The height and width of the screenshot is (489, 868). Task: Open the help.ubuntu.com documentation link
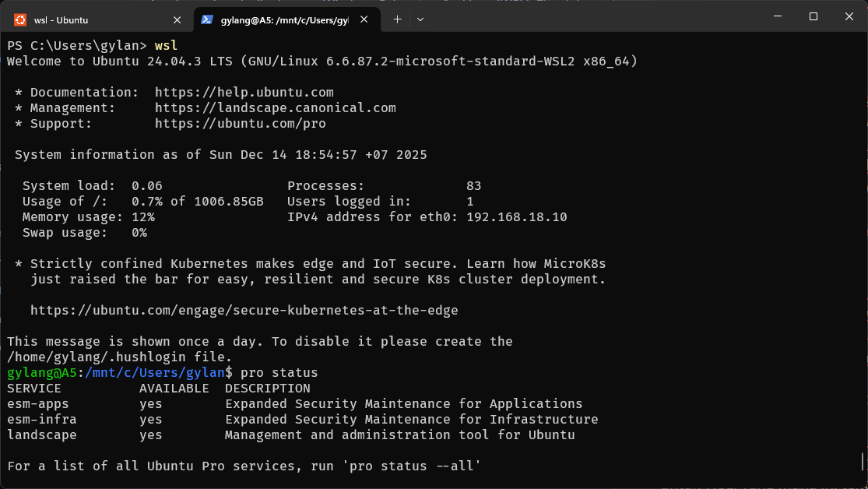(x=244, y=92)
